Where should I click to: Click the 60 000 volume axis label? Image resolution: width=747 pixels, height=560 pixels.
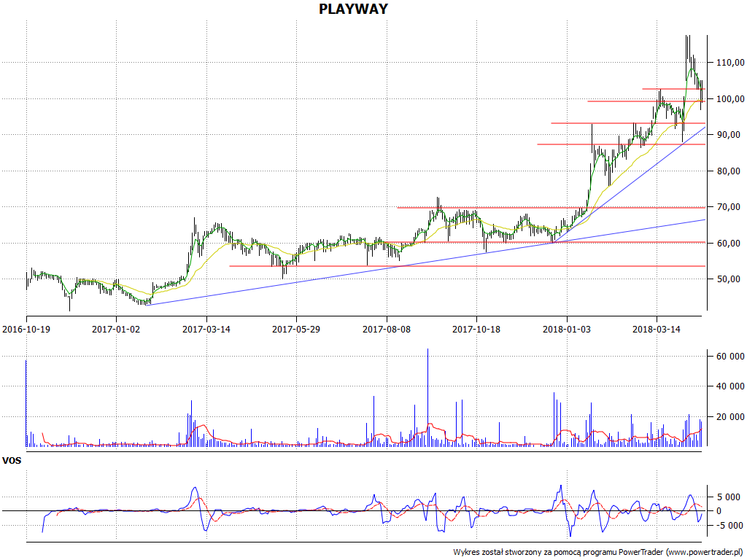pyautogui.click(x=729, y=356)
